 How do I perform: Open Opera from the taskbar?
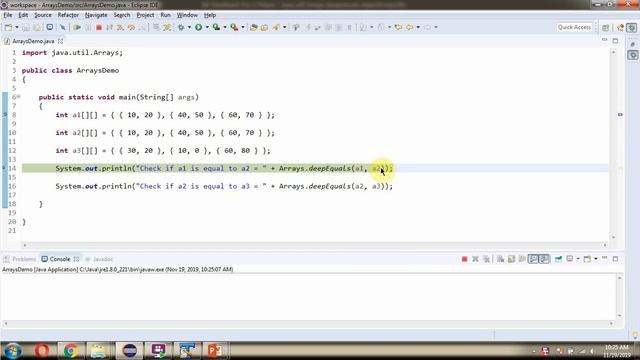pyautogui.click(x=42, y=350)
